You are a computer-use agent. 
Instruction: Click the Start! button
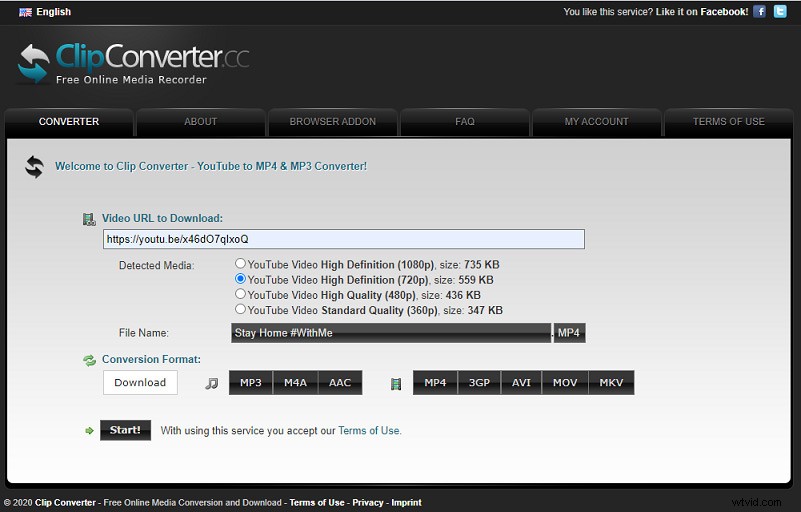[125, 430]
